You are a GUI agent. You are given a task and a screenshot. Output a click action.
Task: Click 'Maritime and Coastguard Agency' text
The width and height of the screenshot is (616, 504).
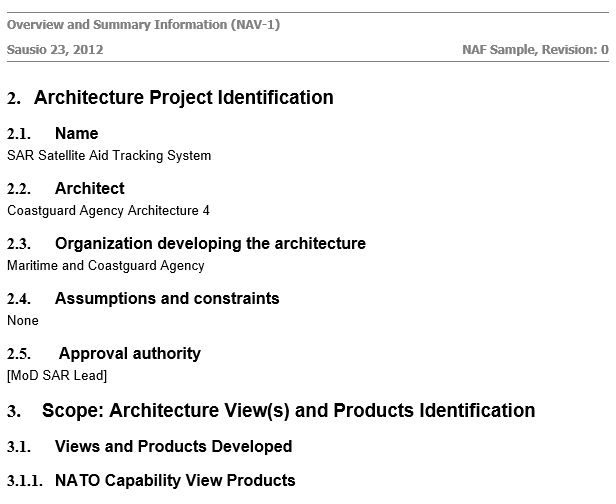[x=106, y=266]
